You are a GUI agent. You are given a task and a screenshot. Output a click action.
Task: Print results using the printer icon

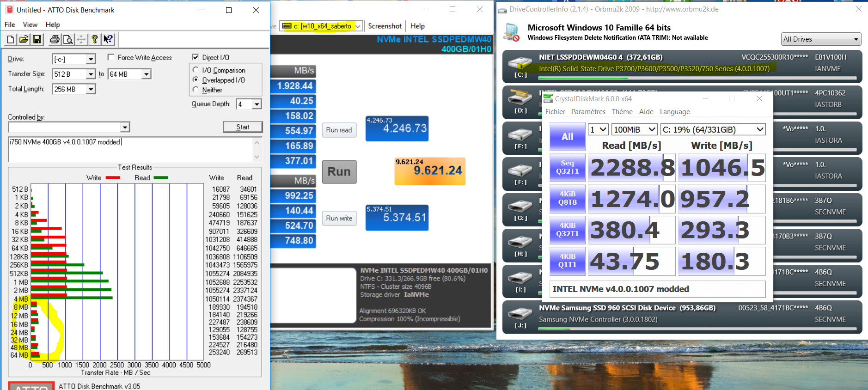pos(55,40)
